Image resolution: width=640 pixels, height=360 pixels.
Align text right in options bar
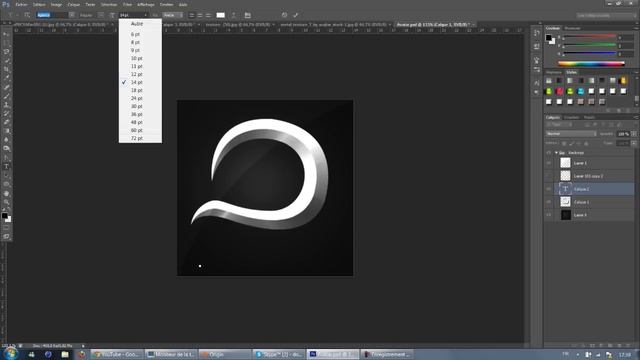tap(208, 15)
